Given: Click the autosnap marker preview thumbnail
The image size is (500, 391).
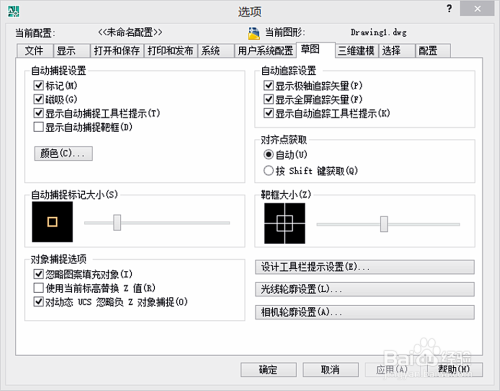Looking at the screenshot, I should [x=52, y=222].
